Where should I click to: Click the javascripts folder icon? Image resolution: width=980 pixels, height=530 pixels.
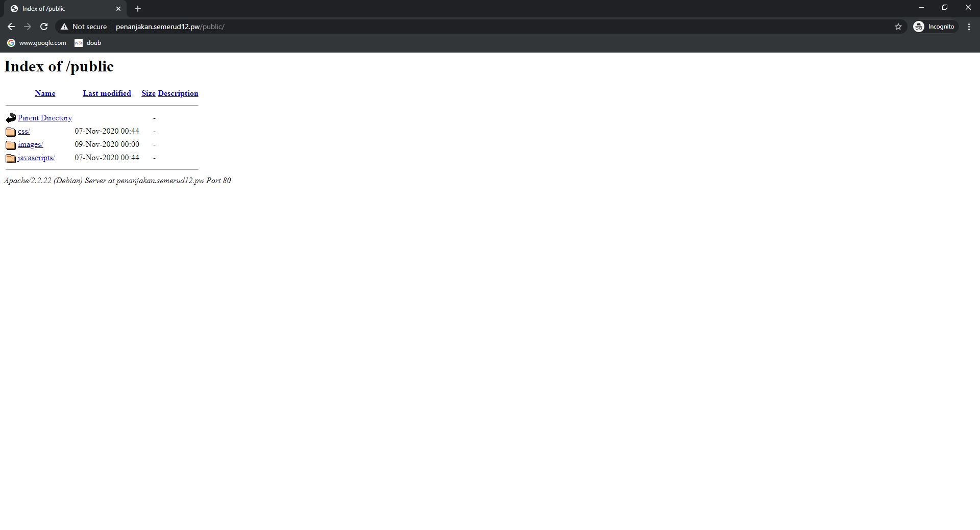[x=11, y=158]
